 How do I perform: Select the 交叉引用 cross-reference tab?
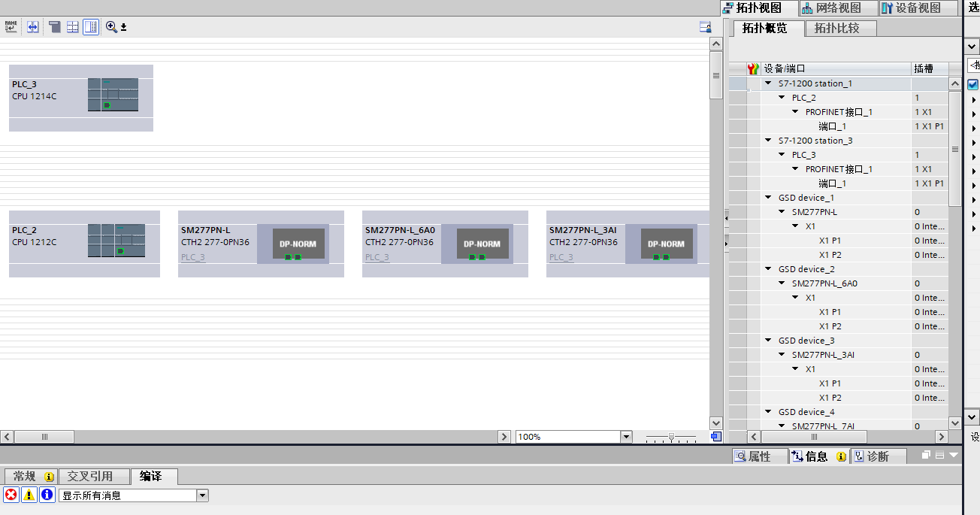click(93, 476)
